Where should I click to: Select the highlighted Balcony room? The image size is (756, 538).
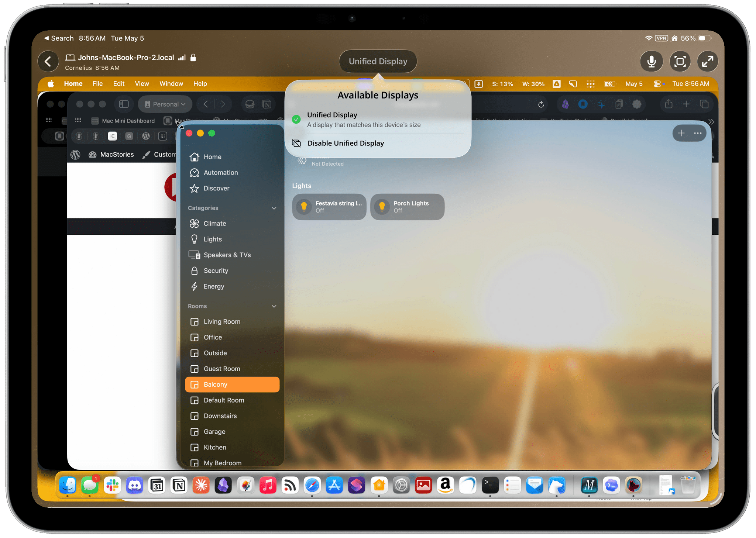point(232,384)
